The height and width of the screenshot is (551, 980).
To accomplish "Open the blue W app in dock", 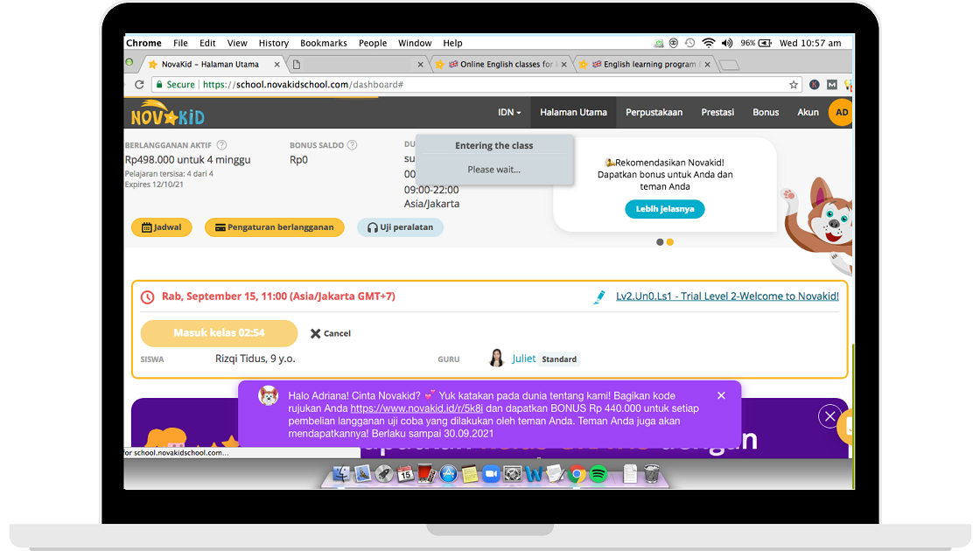I will pyautogui.click(x=534, y=474).
